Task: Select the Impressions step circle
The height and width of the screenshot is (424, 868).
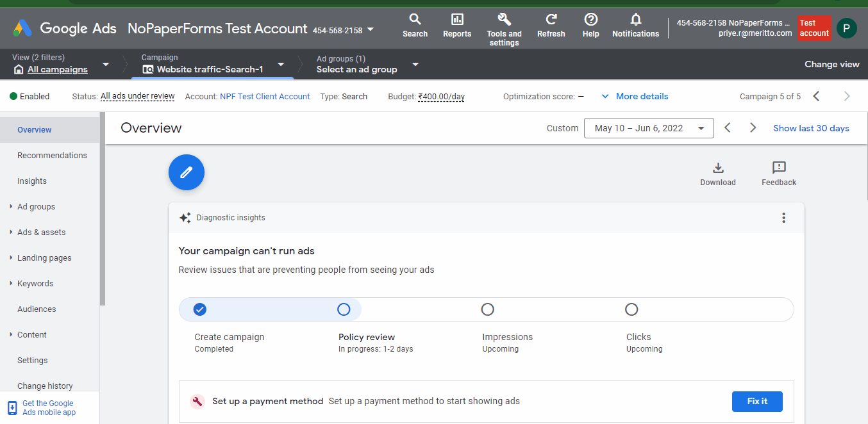Action: (x=487, y=309)
